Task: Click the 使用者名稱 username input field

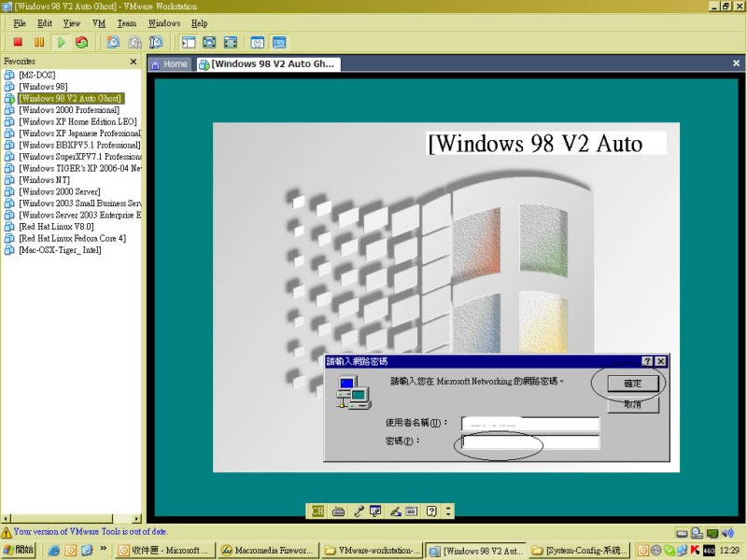Action: pyautogui.click(x=529, y=424)
